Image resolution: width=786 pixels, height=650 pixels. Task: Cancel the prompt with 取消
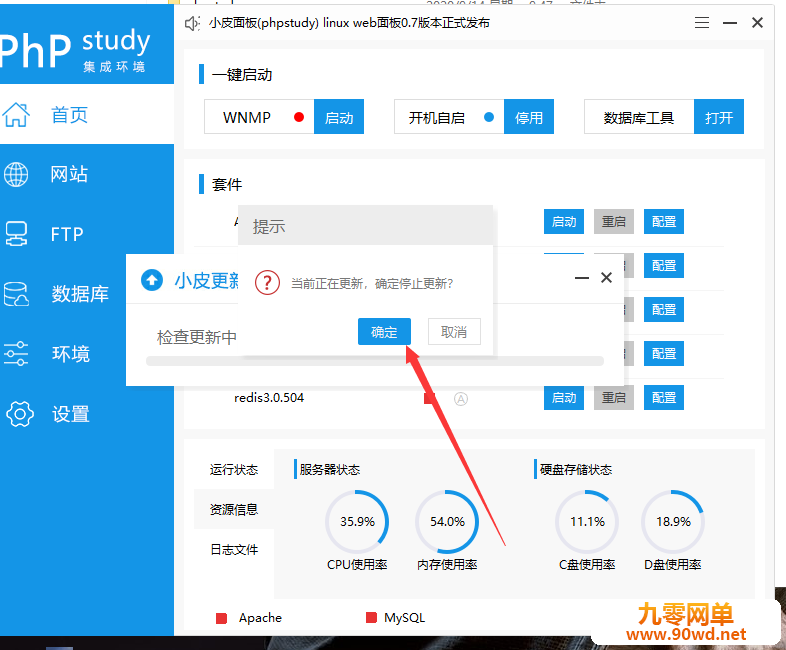pos(454,332)
